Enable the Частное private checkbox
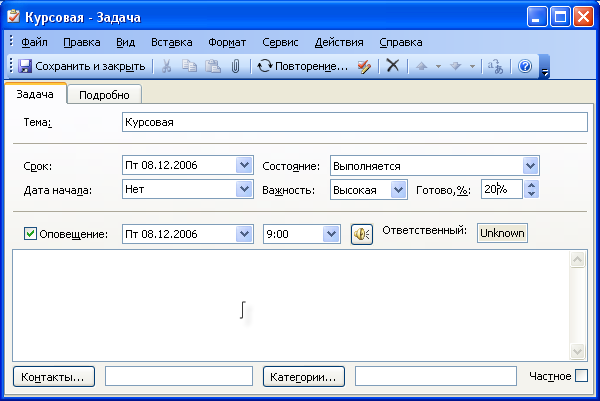The width and height of the screenshot is (600, 401). pyautogui.click(x=581, y=376)
